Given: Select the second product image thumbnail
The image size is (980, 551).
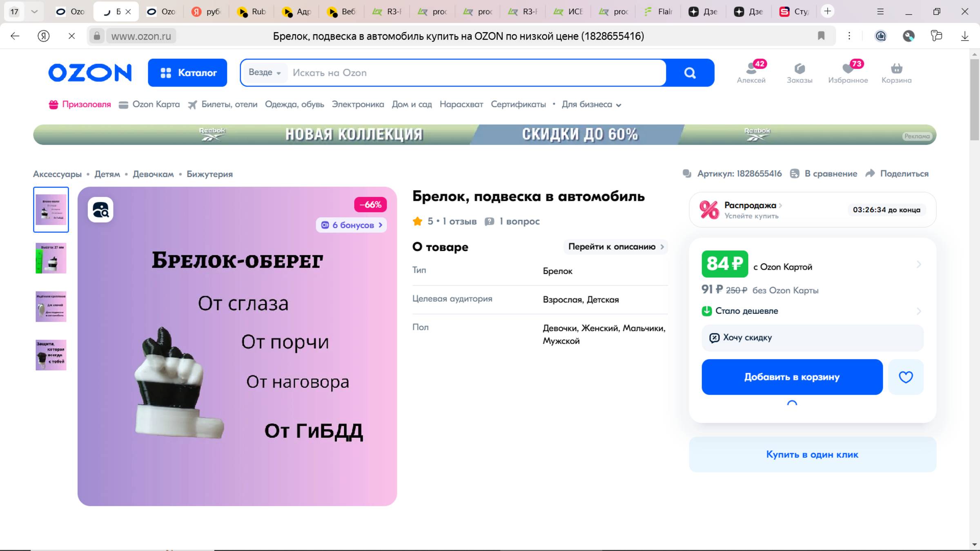Looking at the screenshot, I should 51,258.
